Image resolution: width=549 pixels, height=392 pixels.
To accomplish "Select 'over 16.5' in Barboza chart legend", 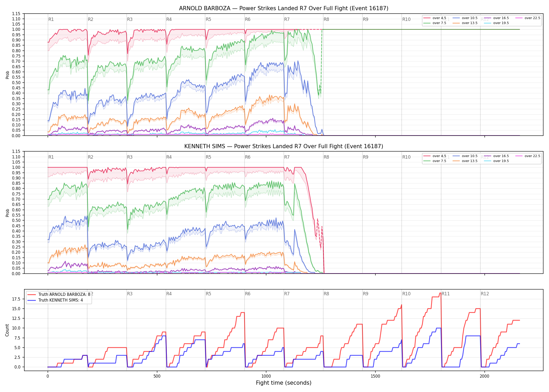I will [x=496, y=18].
